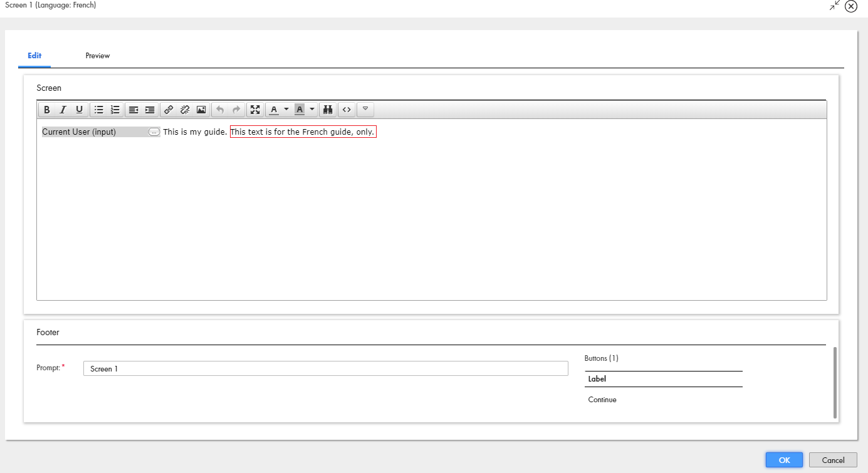
Task: Click the Prompt input field
Action: (326, 368)
